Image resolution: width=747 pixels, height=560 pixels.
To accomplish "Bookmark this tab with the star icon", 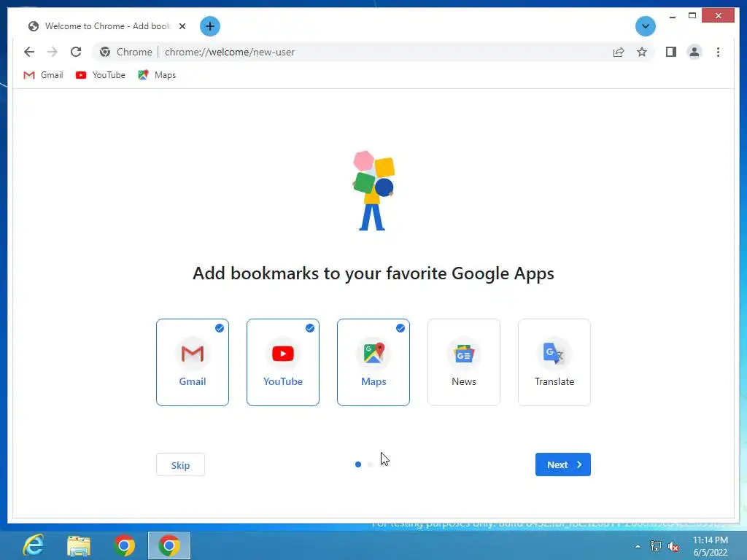I will click(x=642, y=52).
